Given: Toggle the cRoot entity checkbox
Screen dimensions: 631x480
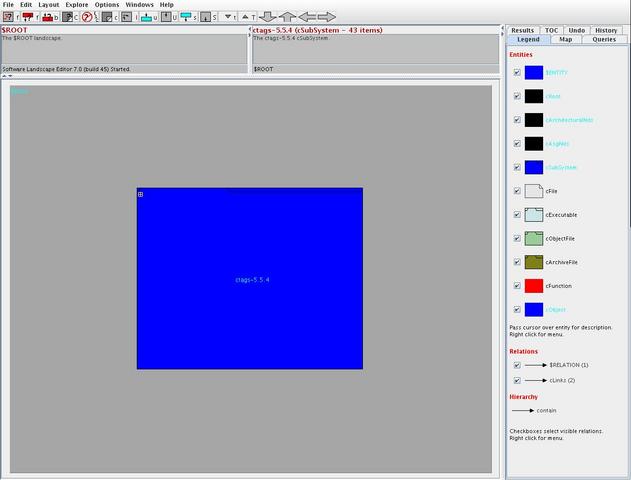Looking at the screenshot, I should click(x=517, y=96).
